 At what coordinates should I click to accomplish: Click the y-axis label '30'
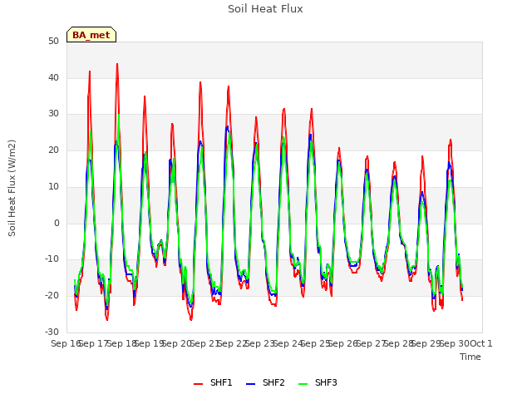point(53,114)
